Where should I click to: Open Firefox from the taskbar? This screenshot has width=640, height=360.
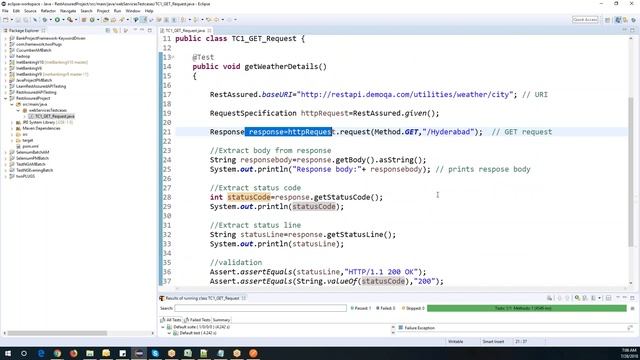click(73, 353)
